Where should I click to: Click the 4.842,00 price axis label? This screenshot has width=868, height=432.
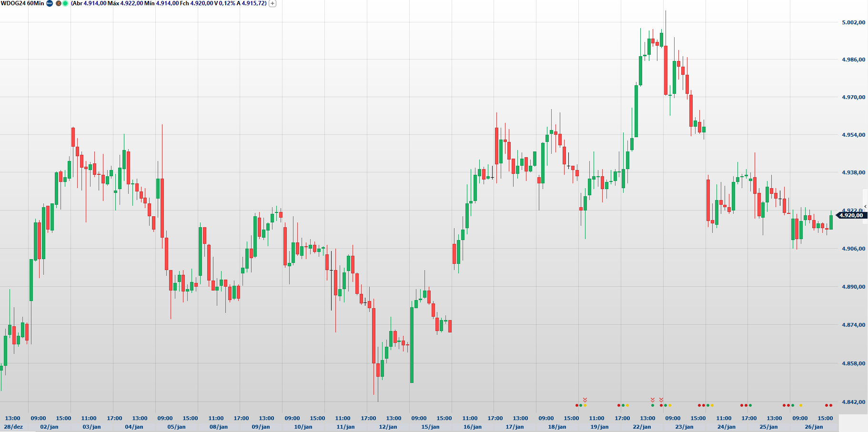point(853,402)
